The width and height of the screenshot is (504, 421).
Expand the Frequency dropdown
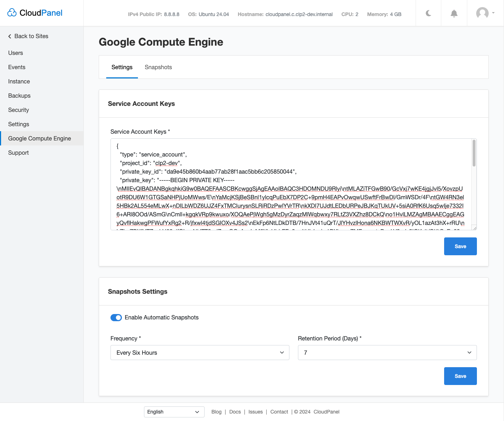(200, 353)
